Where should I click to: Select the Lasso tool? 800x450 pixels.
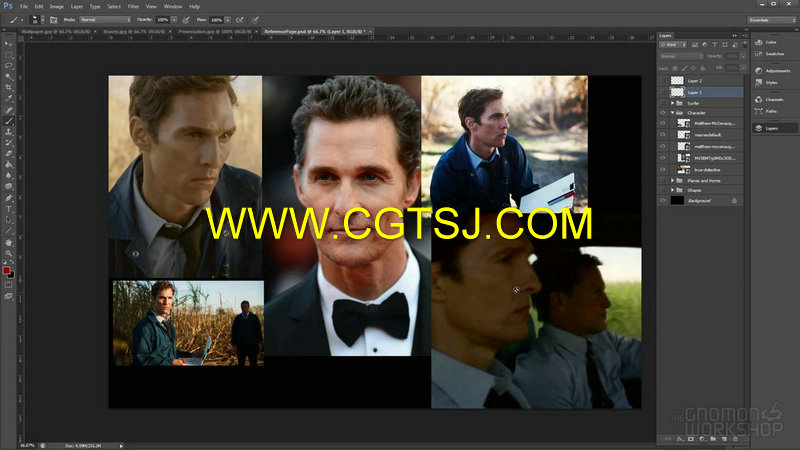click(8, 66)
